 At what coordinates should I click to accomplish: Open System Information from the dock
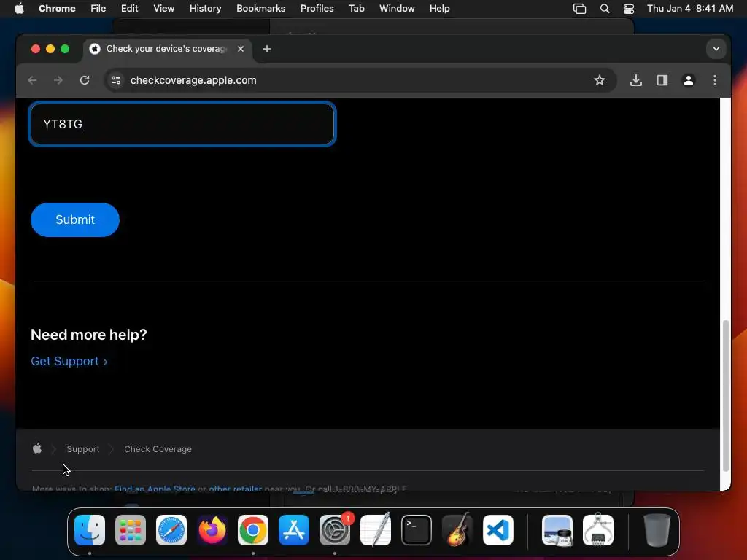click(598, 529)
